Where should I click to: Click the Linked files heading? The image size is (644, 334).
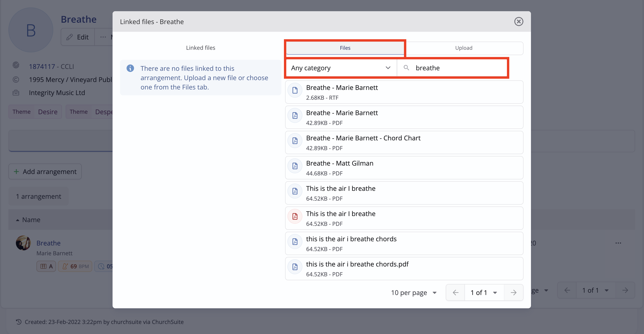201,48
